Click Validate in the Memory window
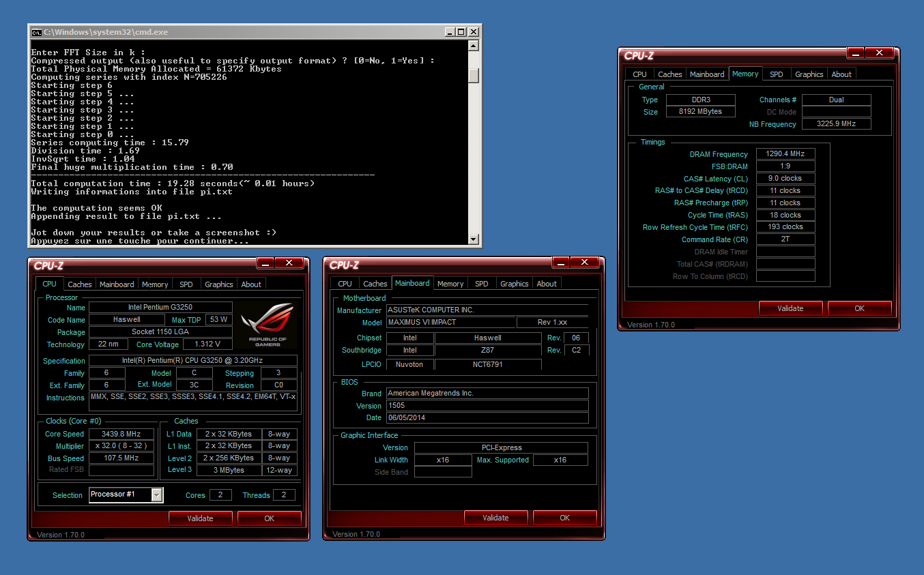The height and width of the screenshot is (575, 924). 790,308
